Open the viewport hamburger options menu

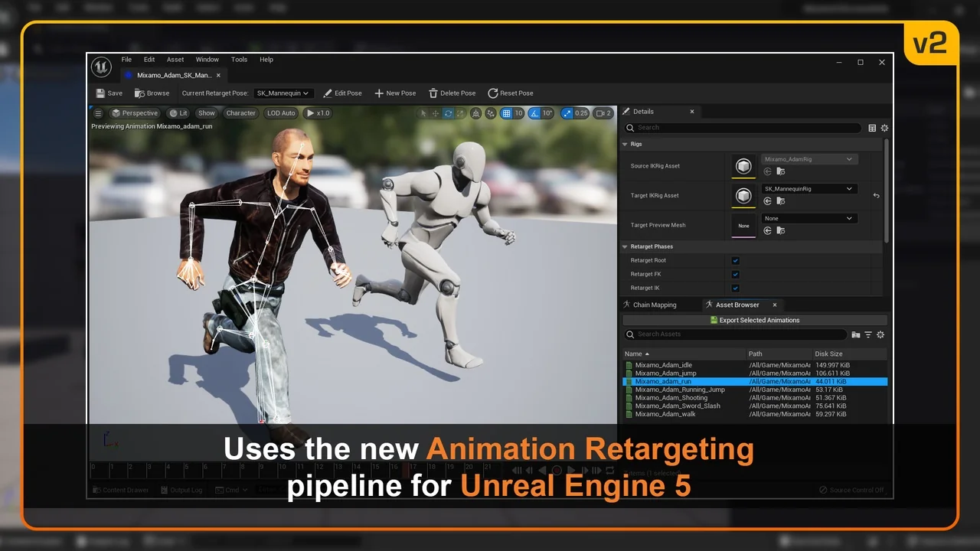(x=98, y=113)
